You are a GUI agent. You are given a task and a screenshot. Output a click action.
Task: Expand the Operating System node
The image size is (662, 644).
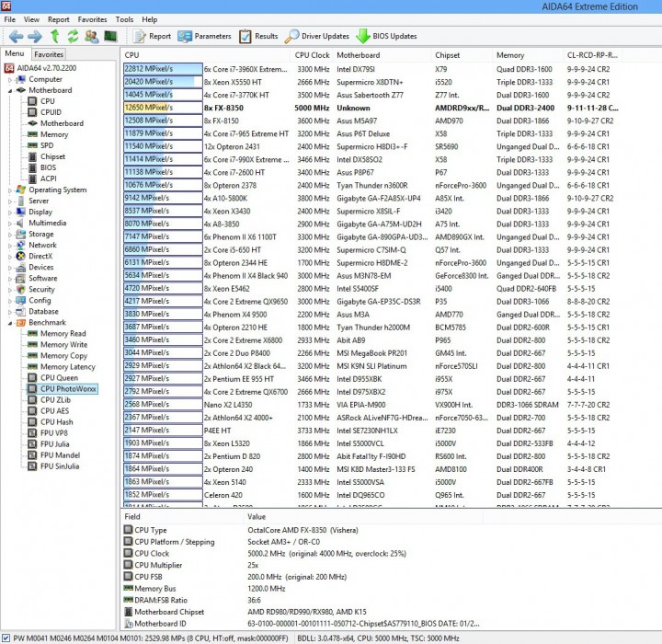click(10, 190)
